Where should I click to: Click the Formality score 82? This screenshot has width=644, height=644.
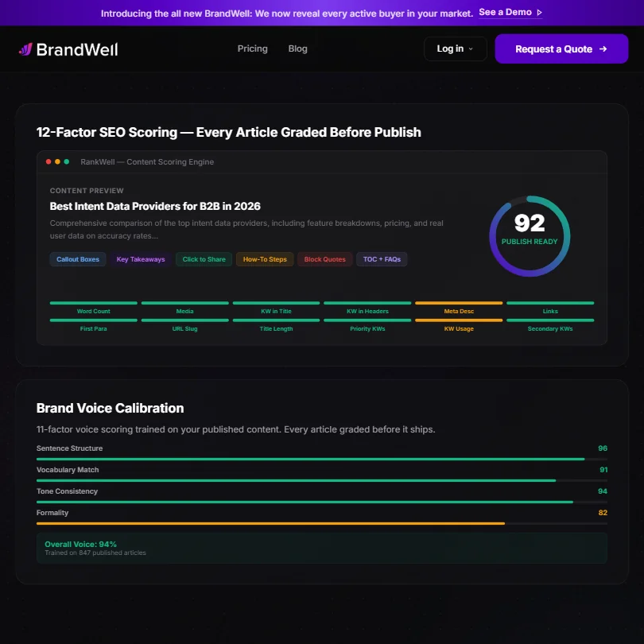pyautogui.click(x=603, y=513)
